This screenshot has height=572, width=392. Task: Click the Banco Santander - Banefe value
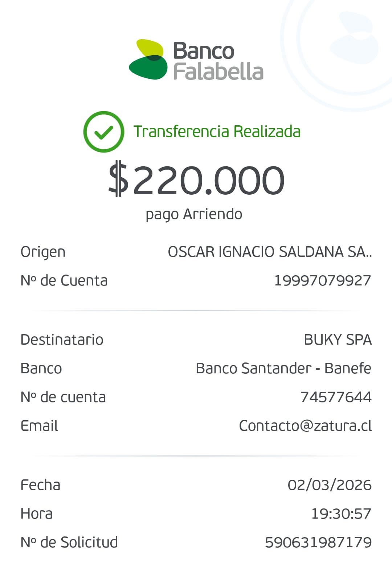(x=283, y=369)
